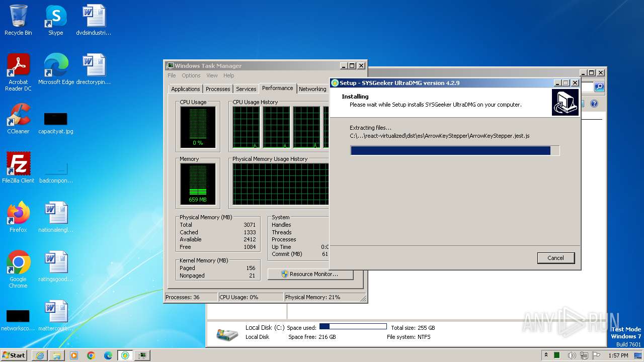Show hidden tray icons arrow
Screen dimensions: 644x362
(x=546, y=355)
